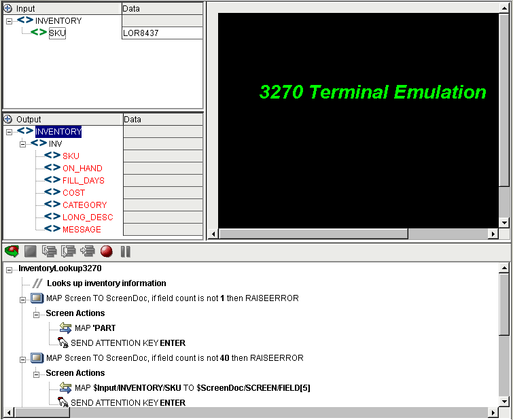Collapse the second Screen Actions group
Screen dimensions: 513x420
pyautogui.click(x=36, y=374)
